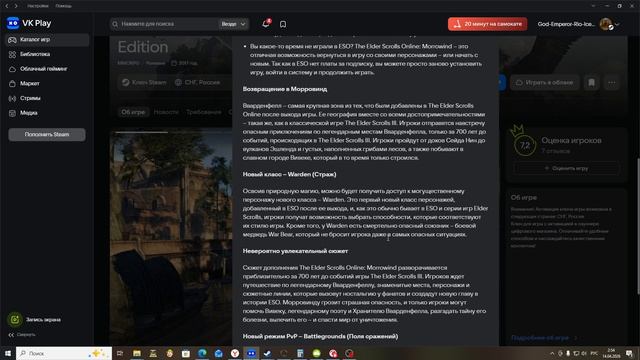Viewport: 640px width, 360px height.
Task: Add the game to bookmarks icon
Action: point(591,82)
